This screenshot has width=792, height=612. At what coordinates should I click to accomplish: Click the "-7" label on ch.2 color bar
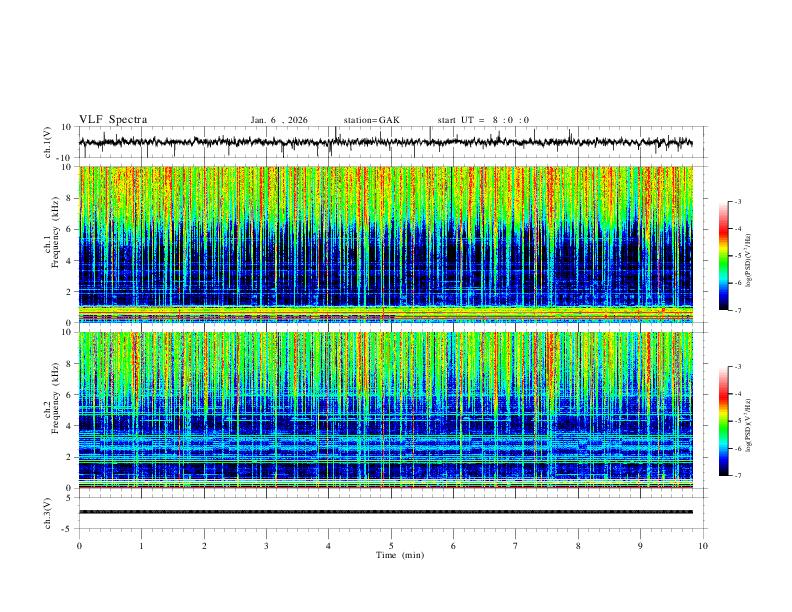coord(737,475)
